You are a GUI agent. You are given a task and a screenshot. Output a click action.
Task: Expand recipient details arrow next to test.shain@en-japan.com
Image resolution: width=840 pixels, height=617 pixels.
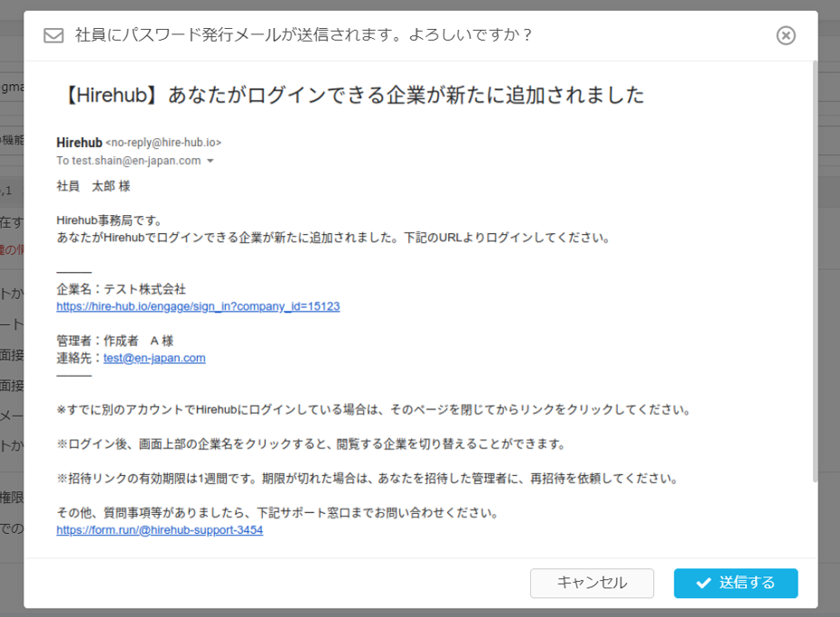pos(210,162)
